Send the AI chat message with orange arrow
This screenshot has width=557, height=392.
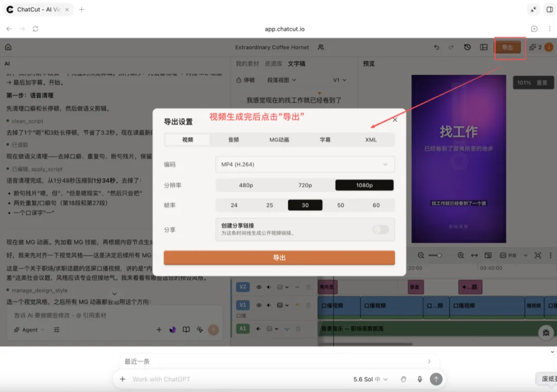pyautogui.click(x=214, y=330)
